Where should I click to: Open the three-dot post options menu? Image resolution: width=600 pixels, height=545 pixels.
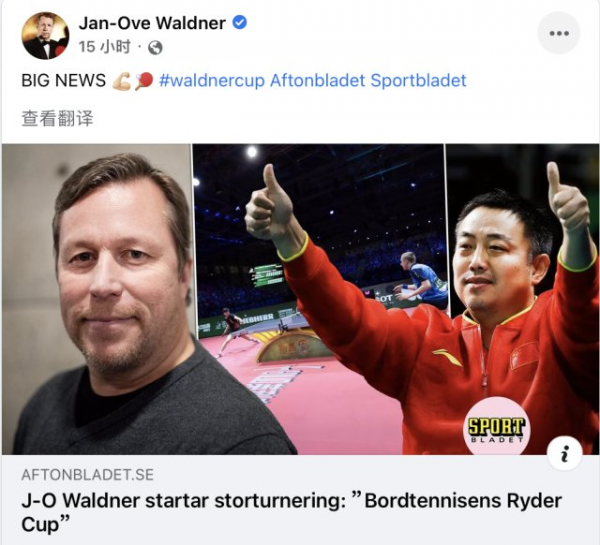pos(559,33)
